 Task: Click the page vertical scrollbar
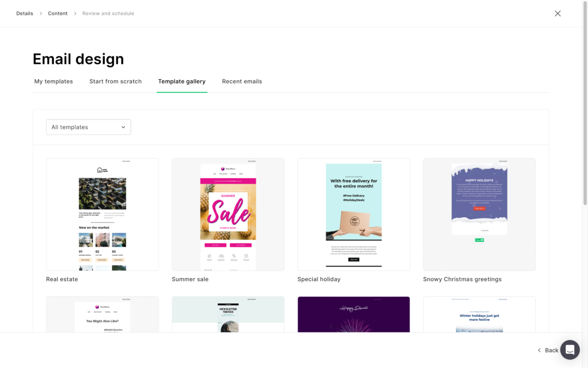pos(585,104)
